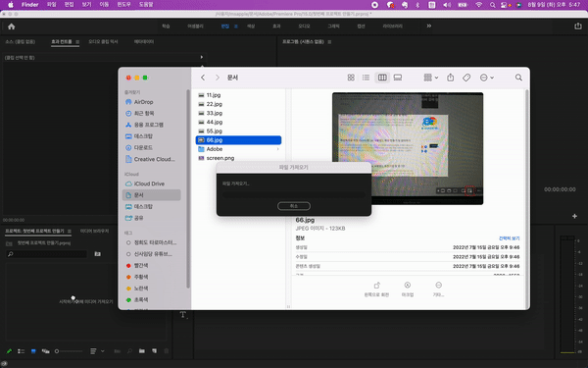Click the Rotate Left icon in preview pane
This screenshot has width=588, height=368.
point(377,286)
